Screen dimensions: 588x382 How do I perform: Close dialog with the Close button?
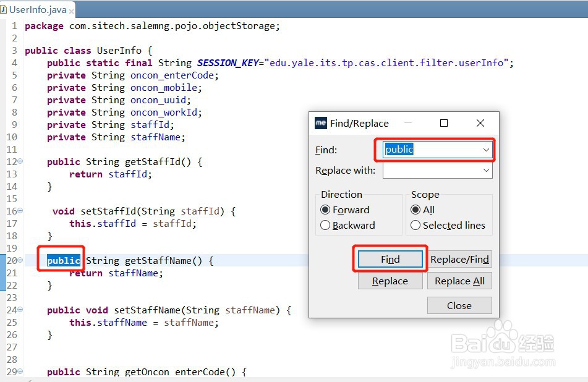(x=459, y=305)
